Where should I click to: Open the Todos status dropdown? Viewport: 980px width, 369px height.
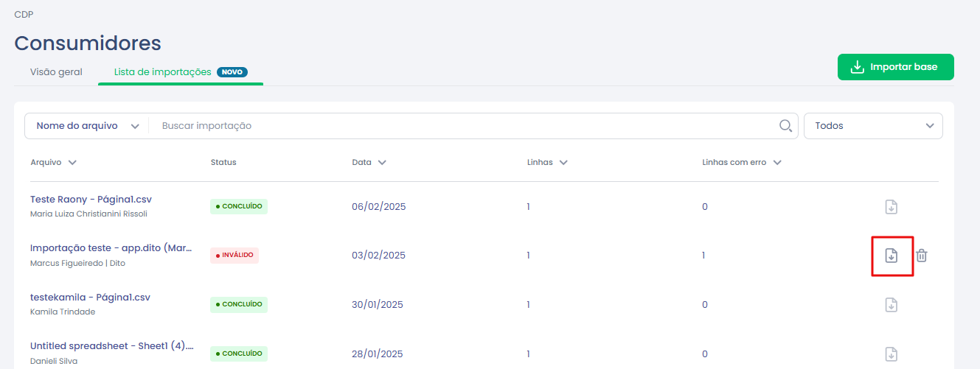click(873, 126)
